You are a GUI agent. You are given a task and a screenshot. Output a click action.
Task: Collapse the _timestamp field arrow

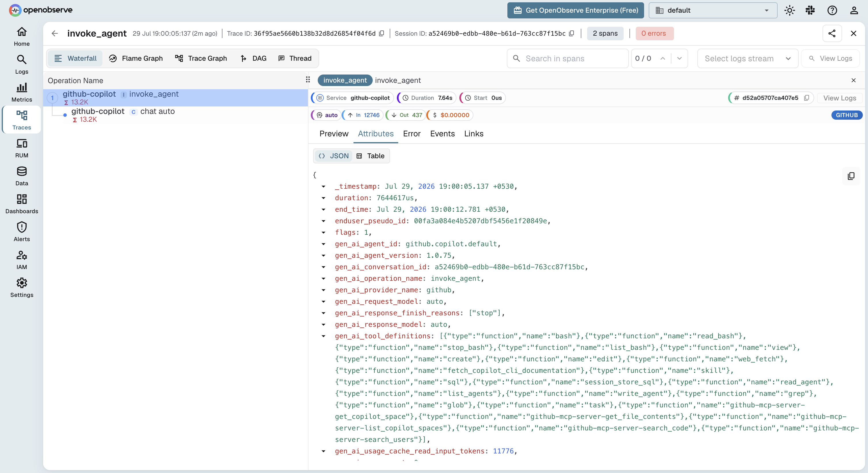[323, 186]
